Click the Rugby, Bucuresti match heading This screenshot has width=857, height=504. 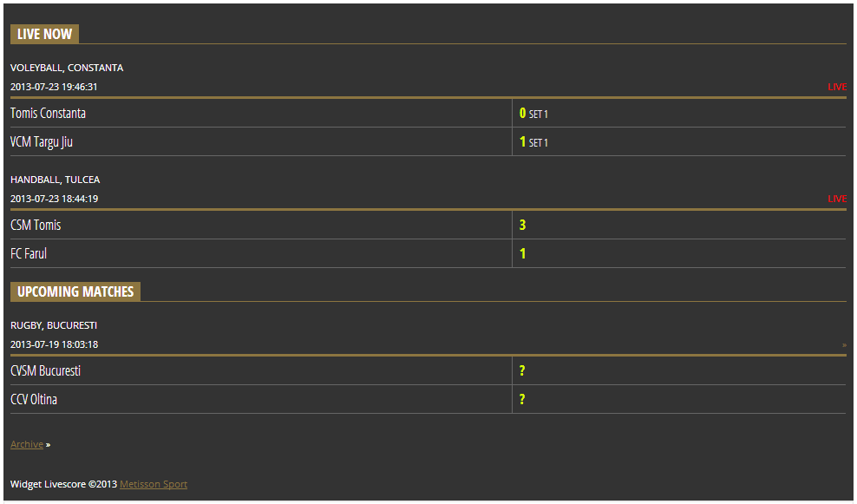pos(54,325)
